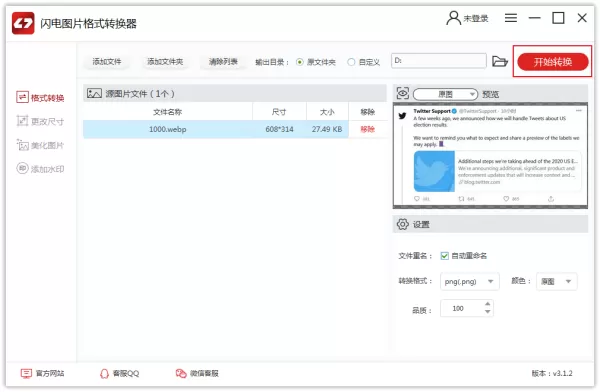The width and height of the screenshot is (600, 392).
Task: Click the version v3.1.2 text
Action: (x=552, y=373)
